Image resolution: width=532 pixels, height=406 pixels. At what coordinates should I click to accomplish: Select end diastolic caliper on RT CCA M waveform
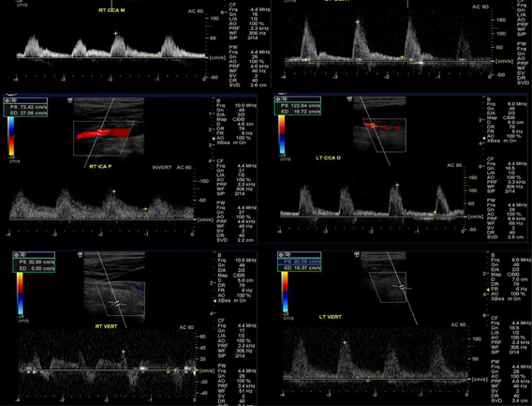(160, 53)
